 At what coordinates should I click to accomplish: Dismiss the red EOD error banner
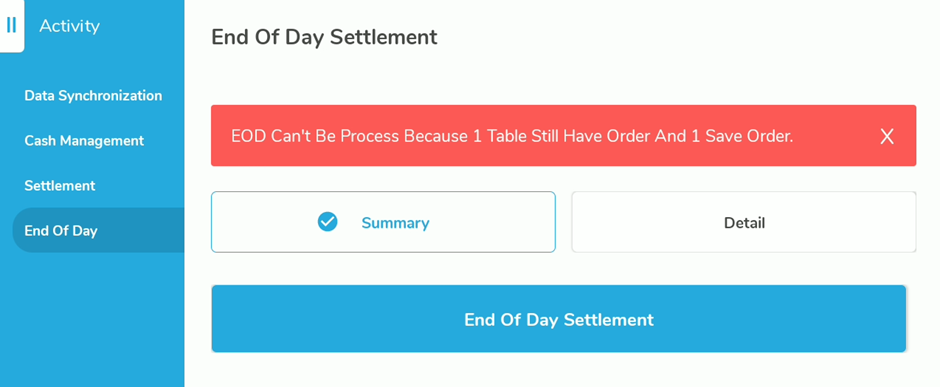point(887,137)
